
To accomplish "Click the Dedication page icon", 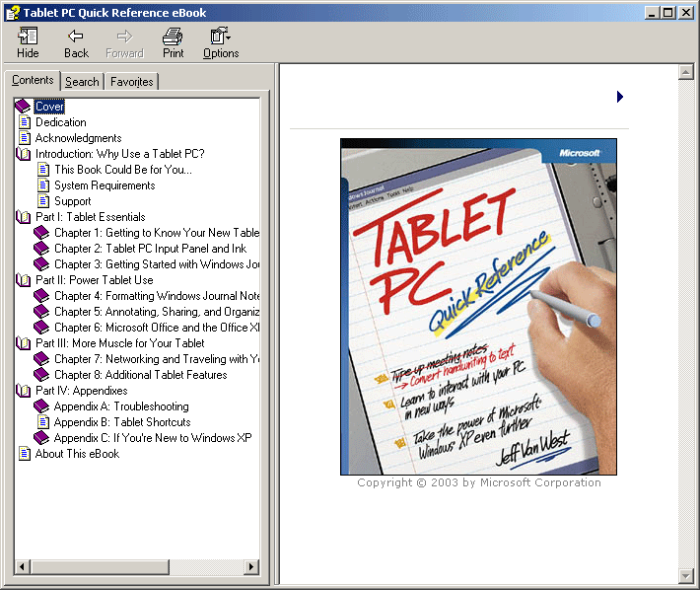I will tap(25, 122).
